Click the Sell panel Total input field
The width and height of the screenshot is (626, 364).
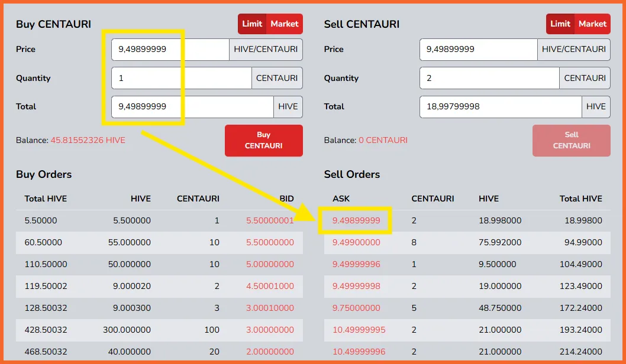[x=501, y=107]
